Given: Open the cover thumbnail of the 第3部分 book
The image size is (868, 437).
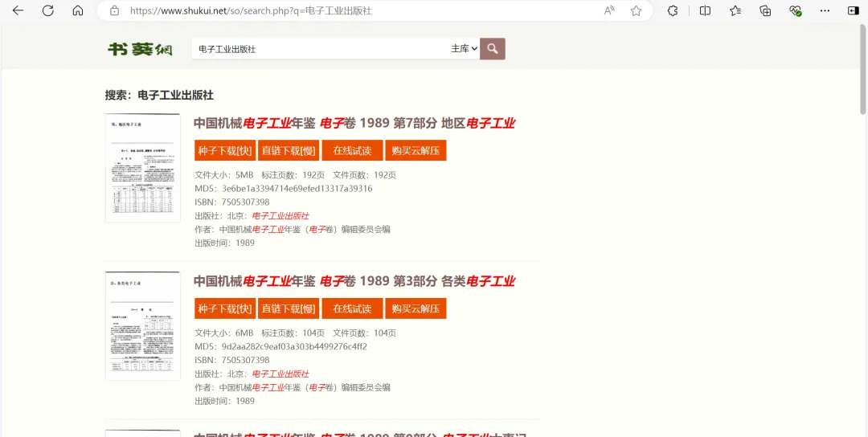Looking at the screenshot, I should [143, 326].
